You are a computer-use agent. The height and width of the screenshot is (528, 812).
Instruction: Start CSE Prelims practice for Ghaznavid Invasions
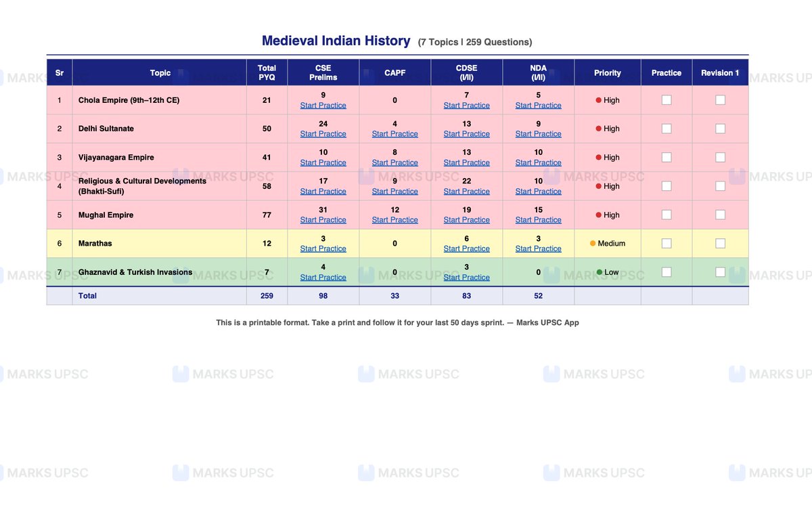pyautogui.click(x=323, y=278)
